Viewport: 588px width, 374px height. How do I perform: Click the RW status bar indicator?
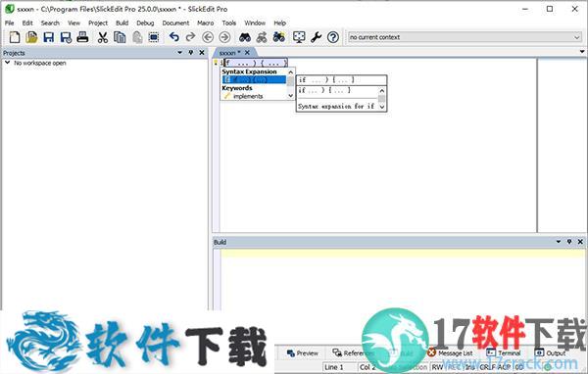(x=437, y=367)
